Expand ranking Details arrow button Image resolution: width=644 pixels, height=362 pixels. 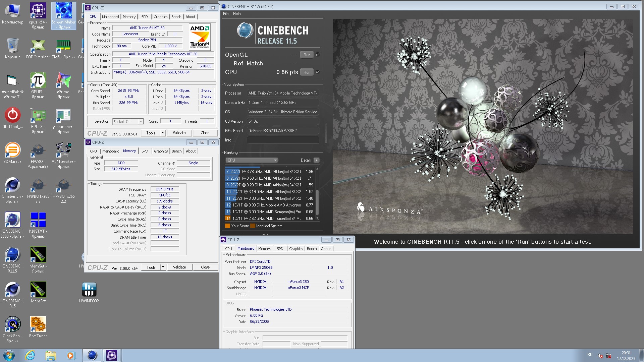click(316, 160)
